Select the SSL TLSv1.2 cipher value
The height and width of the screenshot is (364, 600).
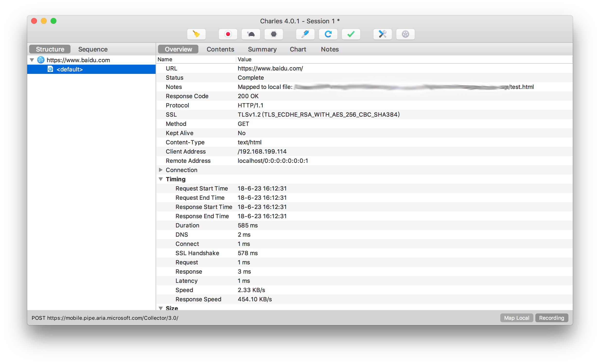(319, 115)
